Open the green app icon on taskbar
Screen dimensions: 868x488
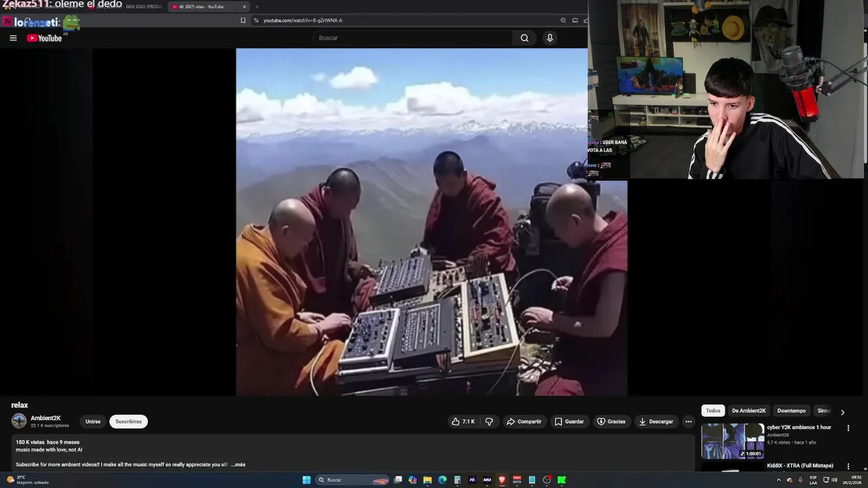(x=561, y=480)
